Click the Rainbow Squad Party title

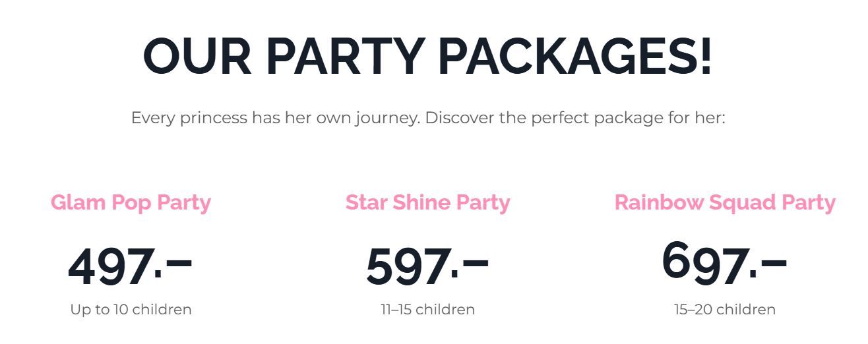[x=725, y=202]
